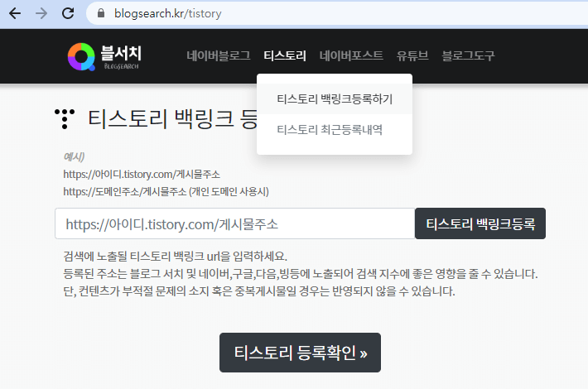Go back with the browser back arrow
588x389 pixels.
[15, 13]
